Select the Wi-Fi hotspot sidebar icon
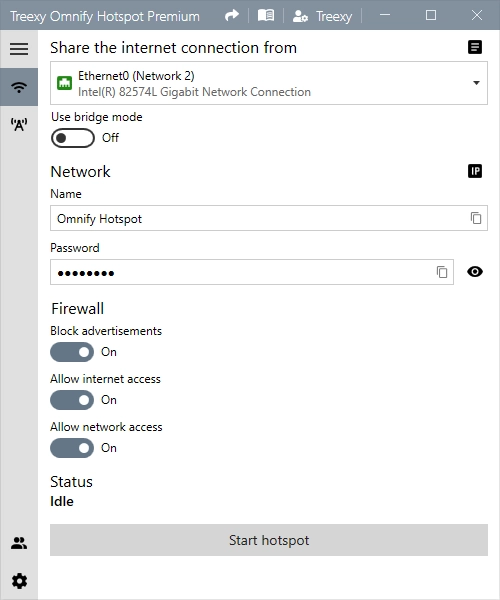500x600 pixels. [x=19, y=87]
